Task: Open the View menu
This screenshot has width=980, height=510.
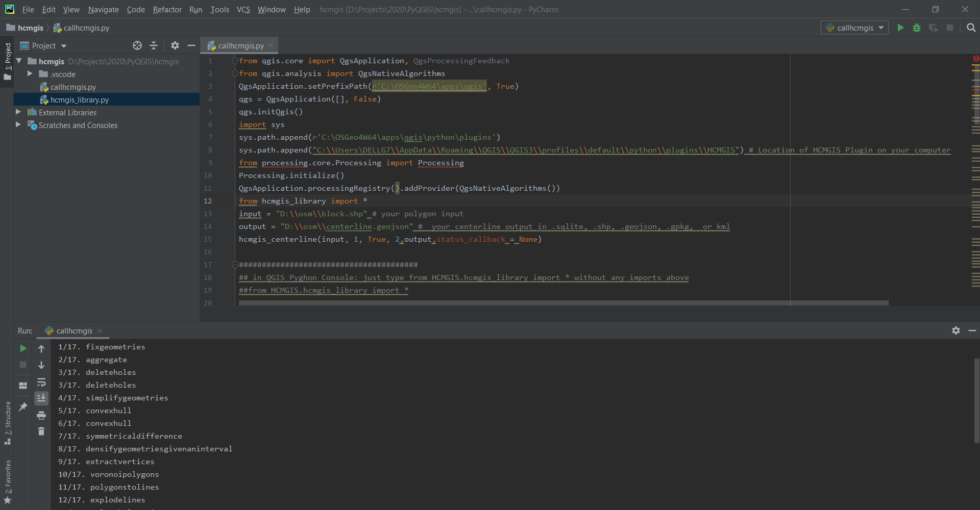Action: [71, 9]
